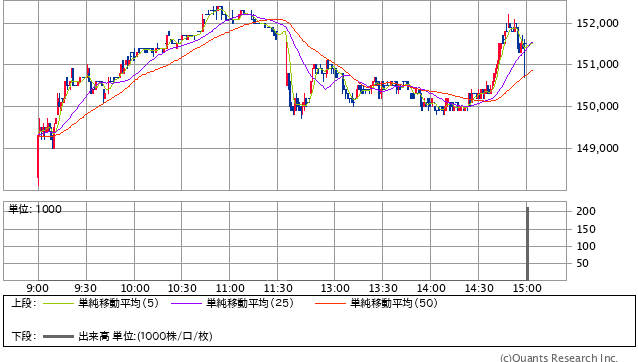Viewport: 638px width, 362px height.
Task: Click the purple line legend swatch
Action: [186, 303]
